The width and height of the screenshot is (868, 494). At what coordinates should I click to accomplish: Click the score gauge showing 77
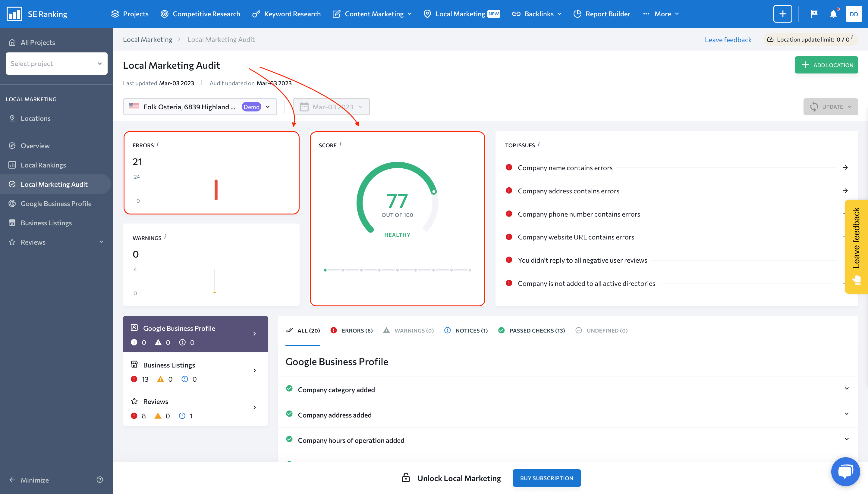click(x=397, y=200)
